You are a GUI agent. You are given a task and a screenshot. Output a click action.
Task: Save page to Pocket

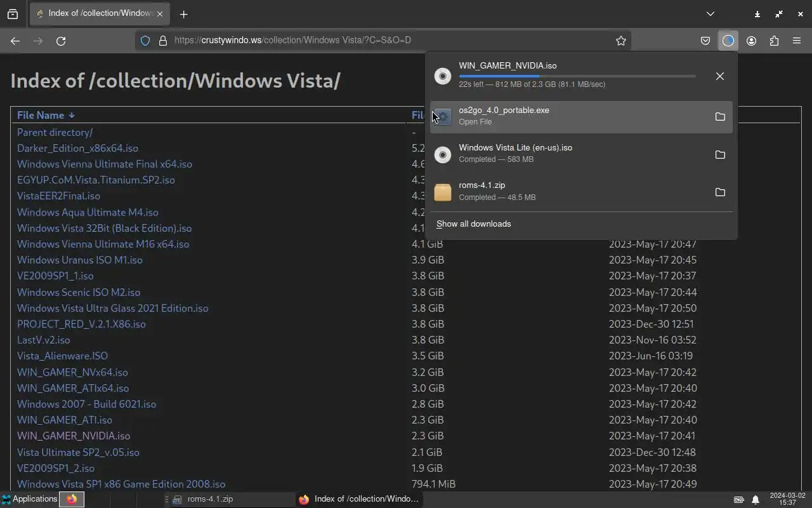(705, 41)
